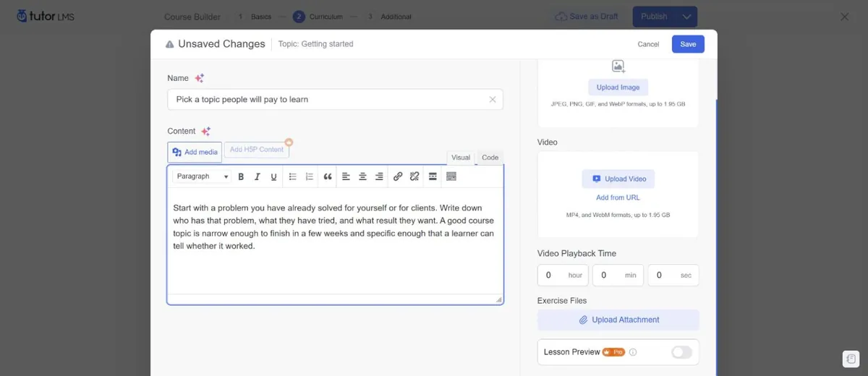Toggle the editor toolbar kitchen sink
Image resolution: width=868 pixels, height=376 pixels.
tap(451, 176)
